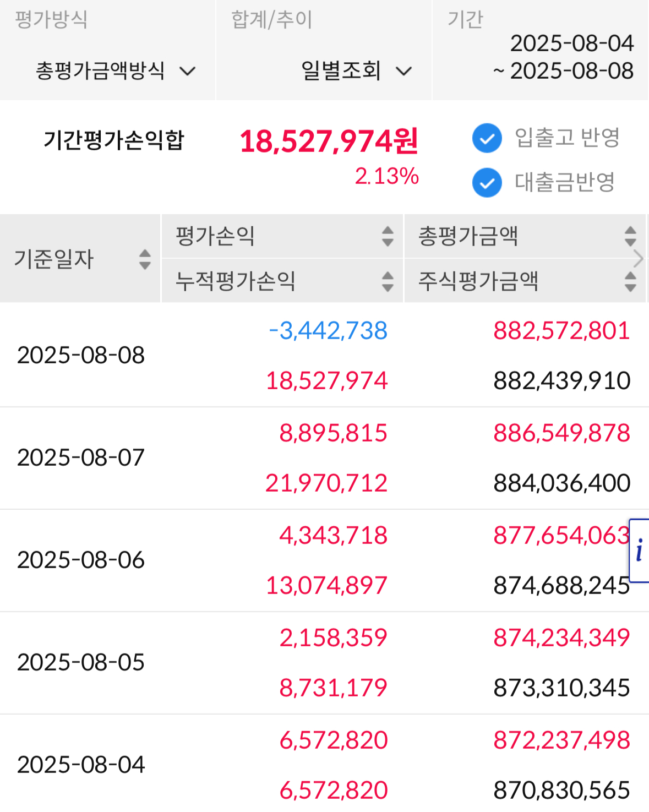The image size is (649, 812).
Task: Expand the 총평가금액방식 dropdown
Action: point(116,71)
